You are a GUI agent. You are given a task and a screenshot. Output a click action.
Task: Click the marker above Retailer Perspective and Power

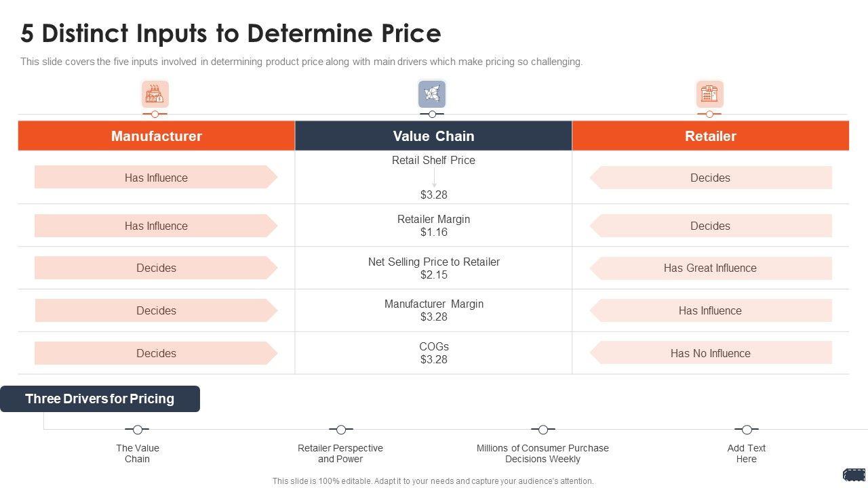[x=340, y=429]
